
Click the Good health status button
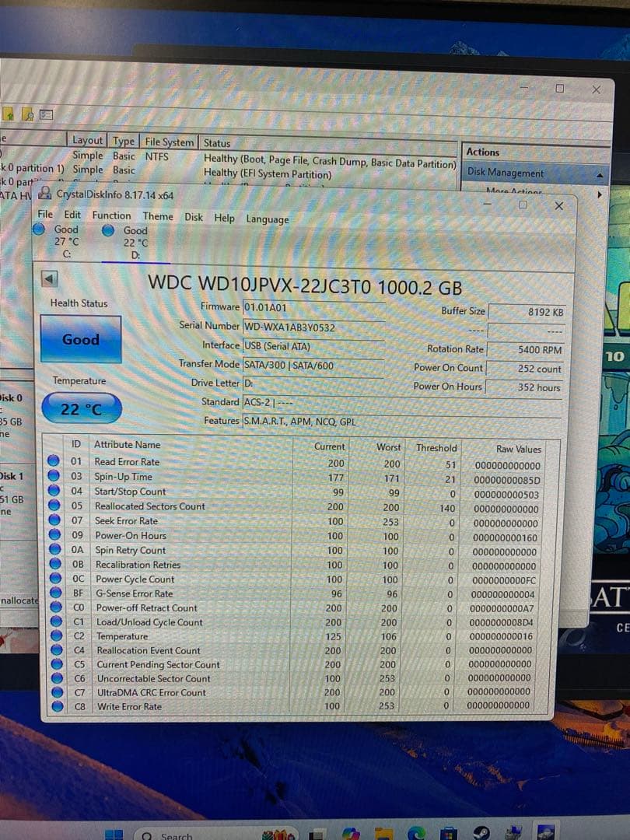[81, 339]
